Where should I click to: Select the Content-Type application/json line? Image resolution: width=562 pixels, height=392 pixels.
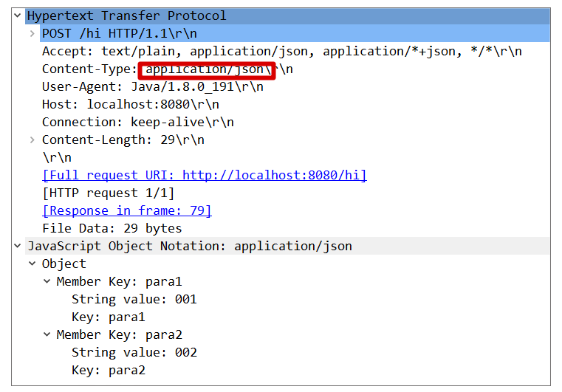(167, 69)
